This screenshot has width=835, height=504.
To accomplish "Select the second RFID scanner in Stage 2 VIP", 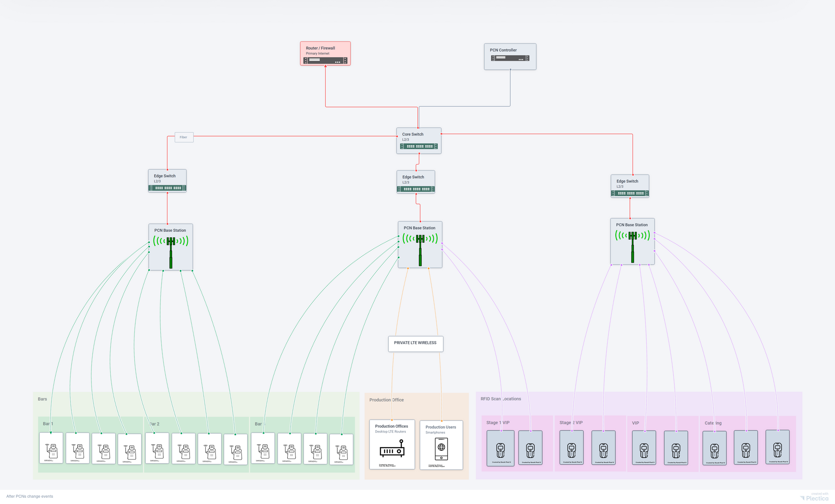I will pyautogui.click(x=604, y=448).
